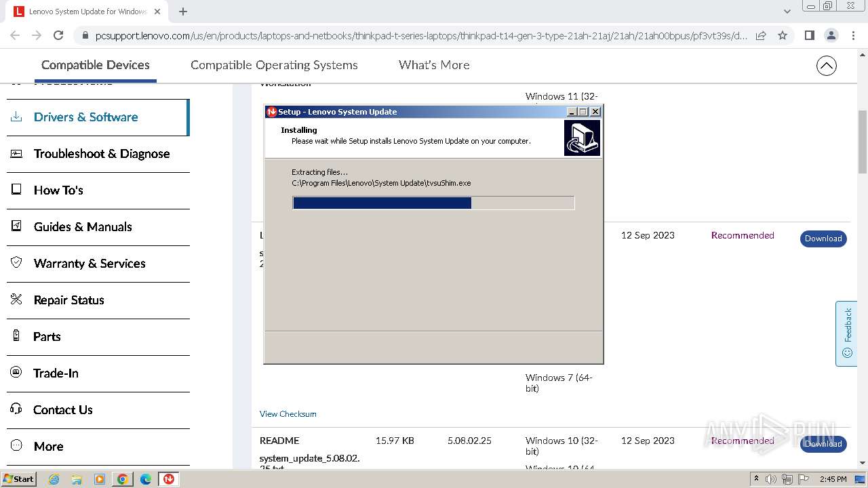
Task: Open the Feedback side tab
Action: coord(847,333)
